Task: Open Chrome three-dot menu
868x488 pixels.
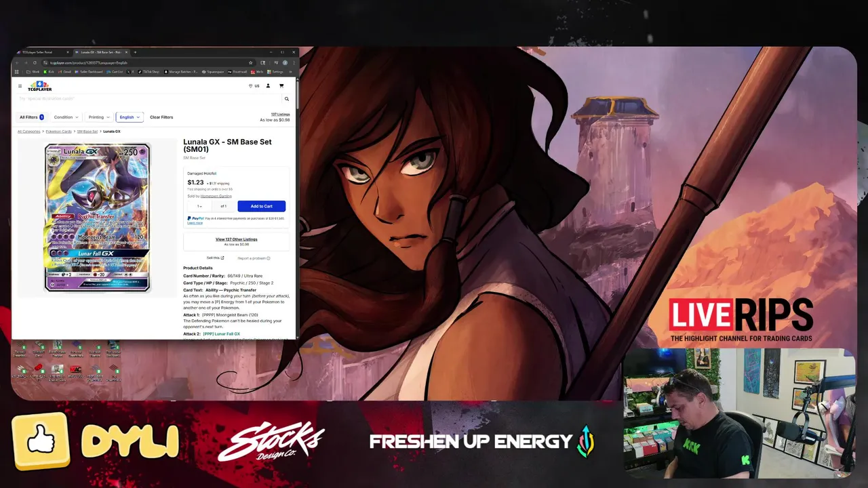Action: [294, 62]
